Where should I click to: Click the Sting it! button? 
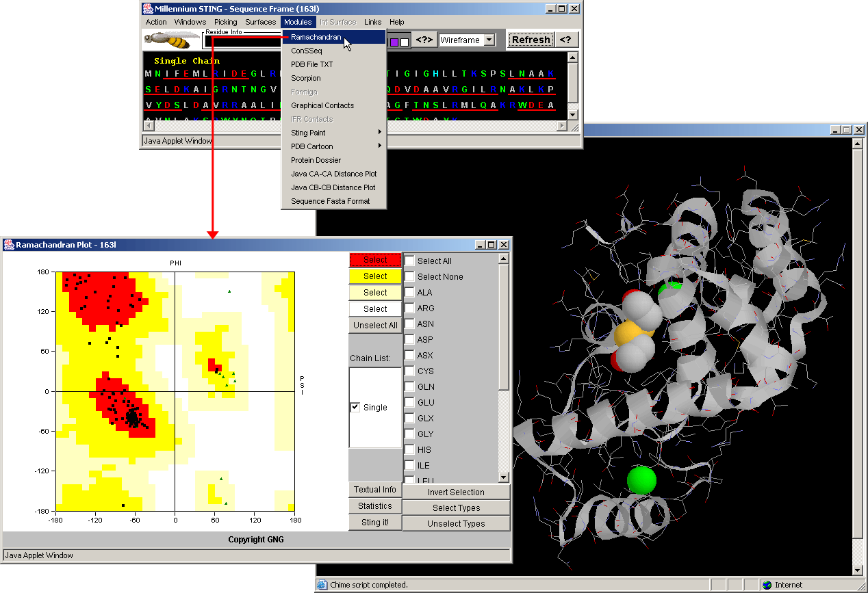375,523
